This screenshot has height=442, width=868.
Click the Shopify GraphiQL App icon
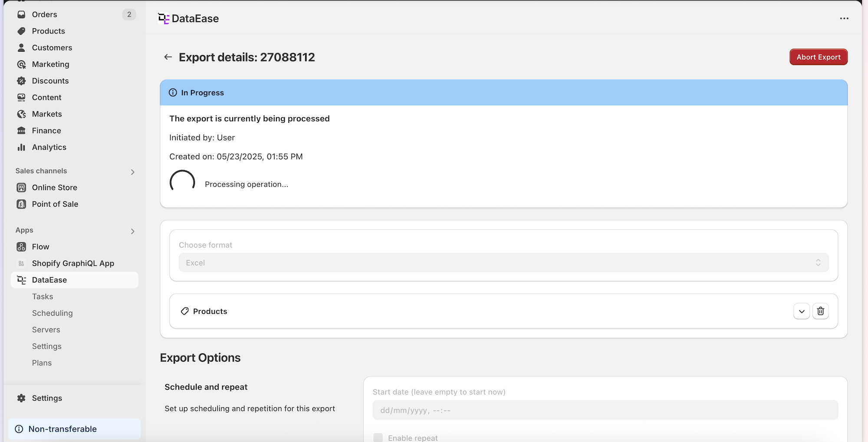point(21,263)
